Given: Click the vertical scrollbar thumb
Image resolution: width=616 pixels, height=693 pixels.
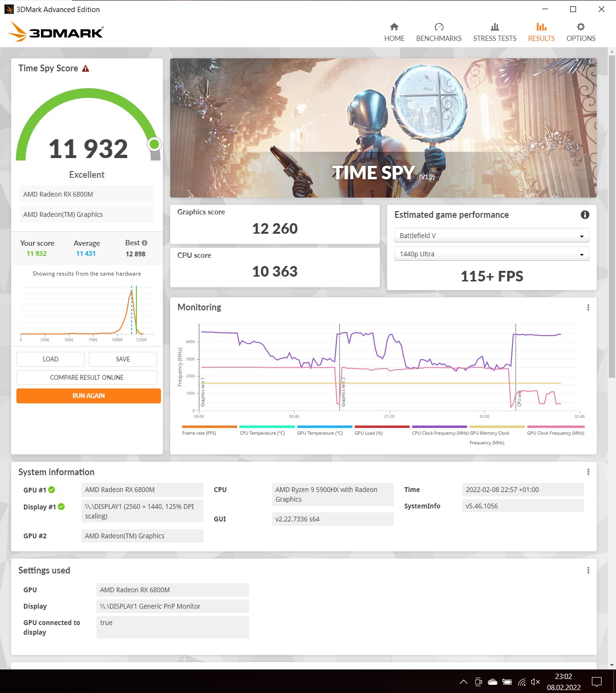Looking at the screenshot, I should click(x=612, y=216).
